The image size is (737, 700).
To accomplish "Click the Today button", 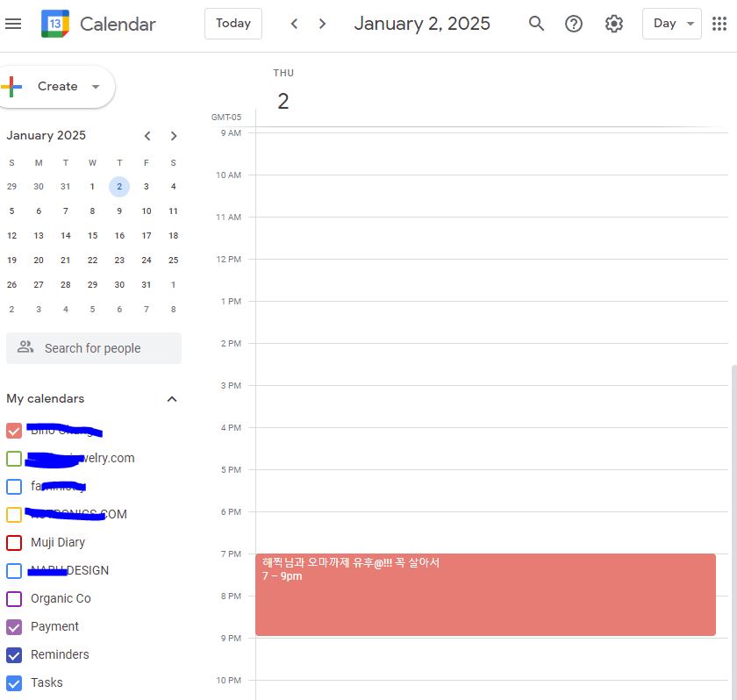I will point(233,24).
